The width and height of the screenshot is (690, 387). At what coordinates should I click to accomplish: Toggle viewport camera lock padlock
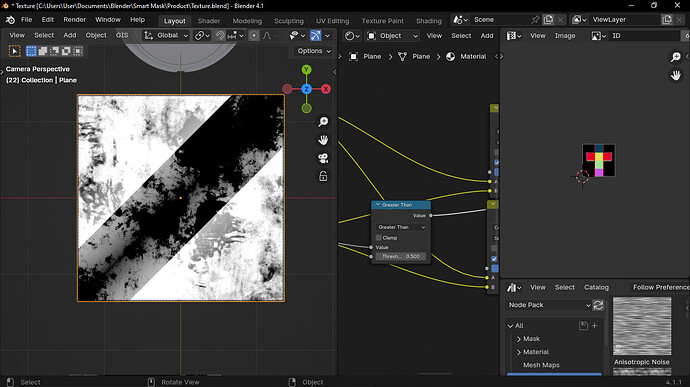(323, 177)
